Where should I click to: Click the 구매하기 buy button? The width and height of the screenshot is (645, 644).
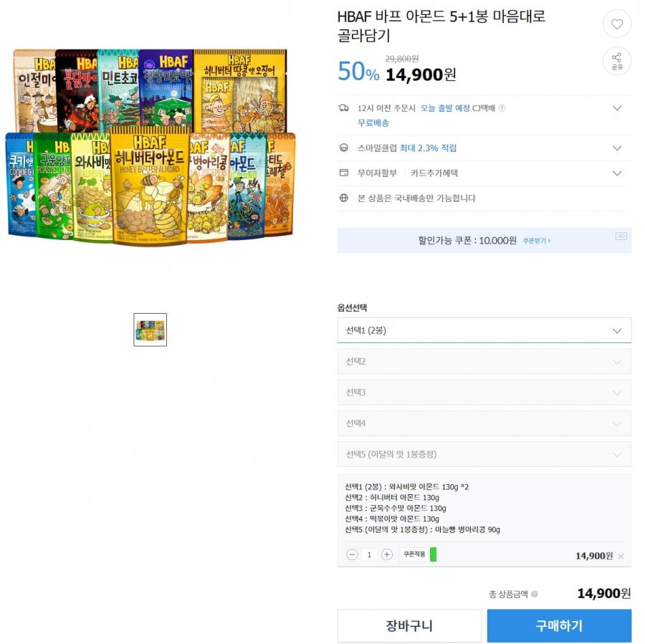click(559, 625)
